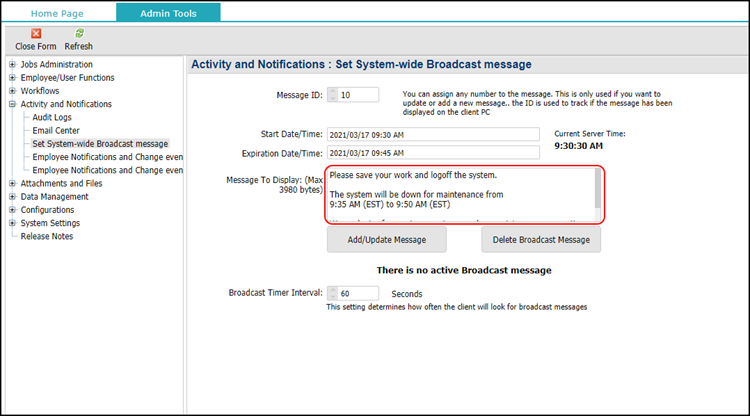The height and width of the screenshot is (416, 750).
Task: Click inside the Message To Display textbox
Action: tap(461, 194)
